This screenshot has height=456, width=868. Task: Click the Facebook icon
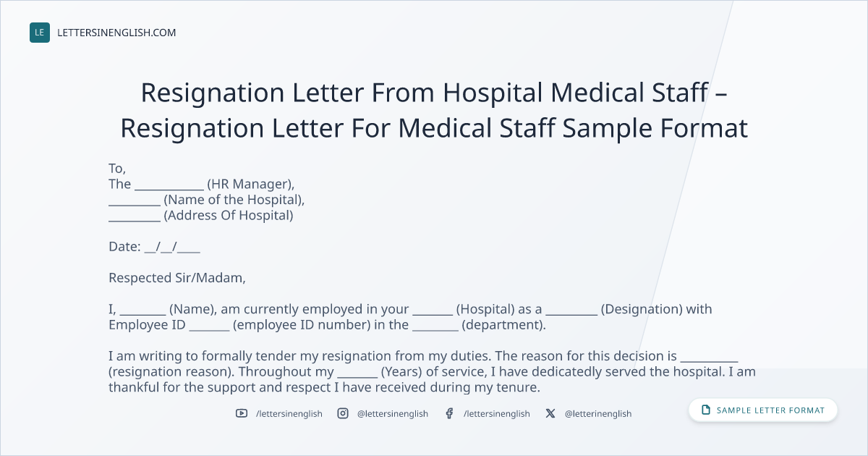point(449,413)
